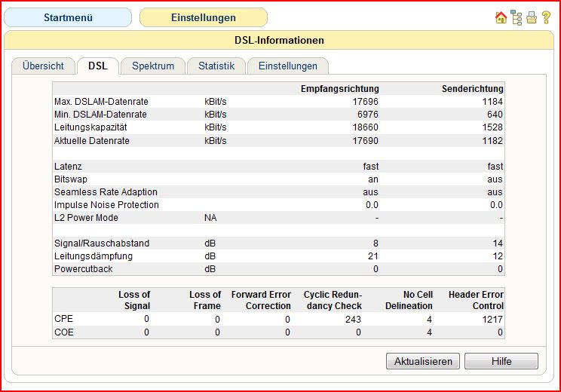Click the DSL-Informationen title
The image size is (561, 392).
279,40
